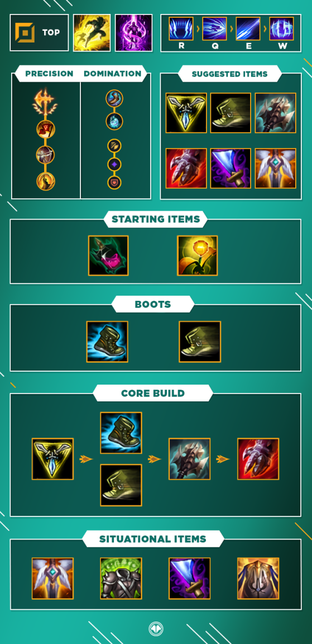Click the top Domination rune icon
The width and height of the screenshot is (312, 644).
(114, 98)
